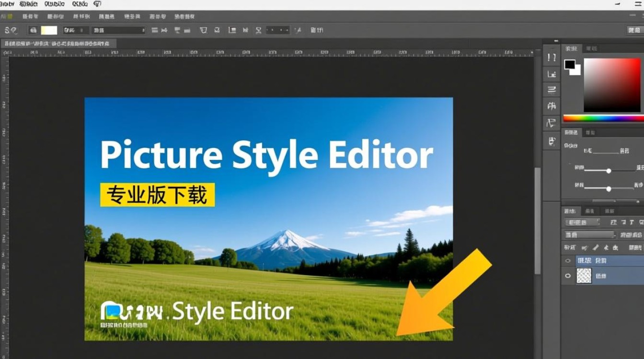Viewport: 644px width, 359px height.
Task: Toggle lock transparent pixels in the Layers panel
Action: click(584, 247)
